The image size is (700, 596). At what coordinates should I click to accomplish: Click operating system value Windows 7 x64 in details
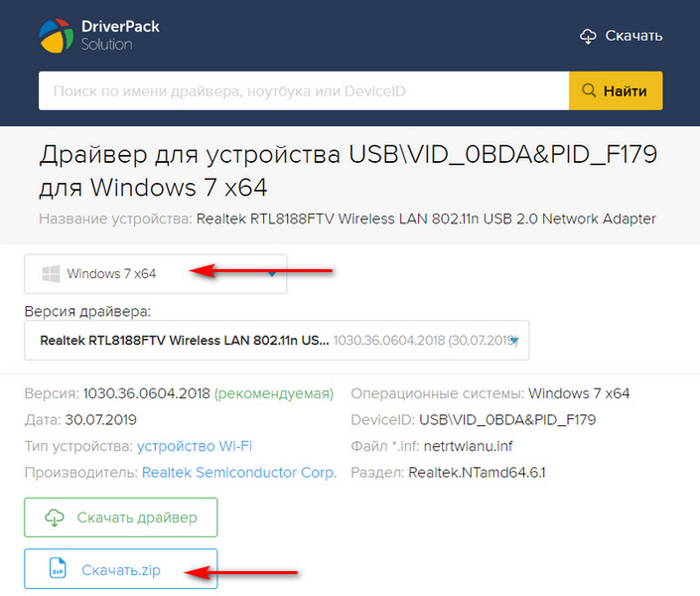pyautogui.click(x=579, y=393)
